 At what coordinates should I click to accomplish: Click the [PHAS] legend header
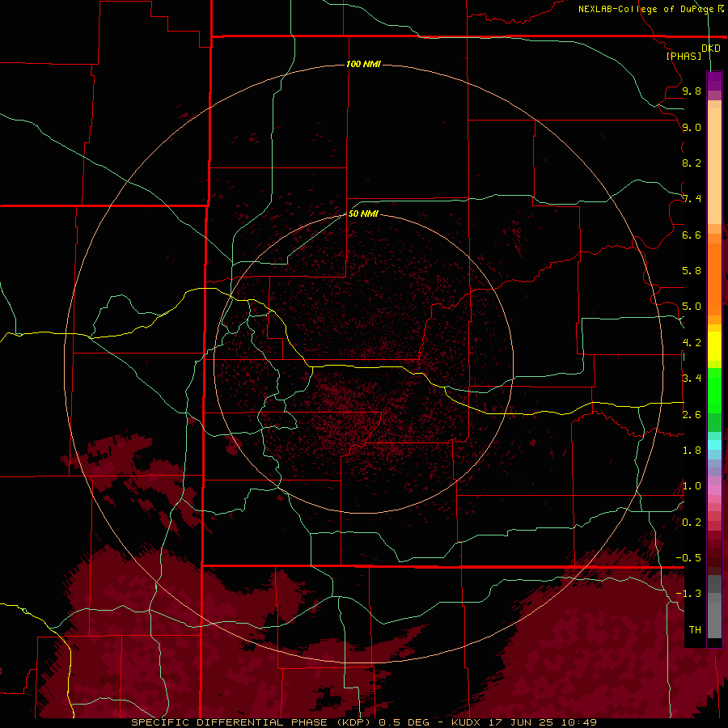click(684, 56)
